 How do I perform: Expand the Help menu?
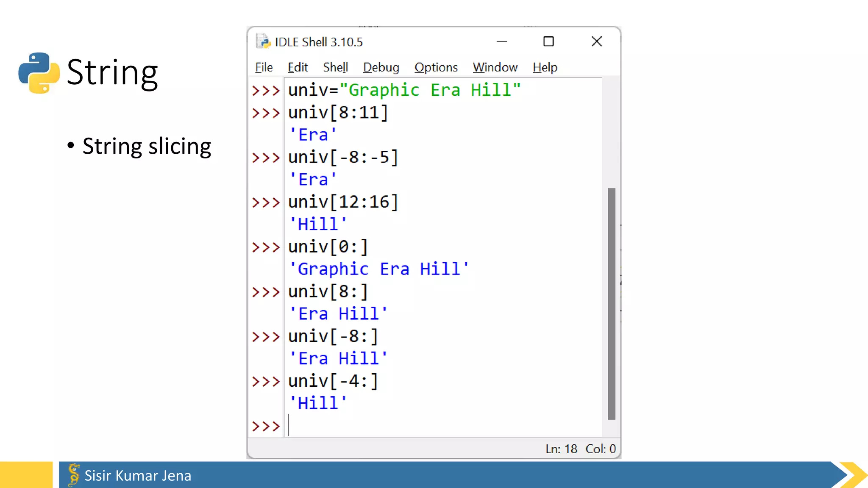coord(545,67)
